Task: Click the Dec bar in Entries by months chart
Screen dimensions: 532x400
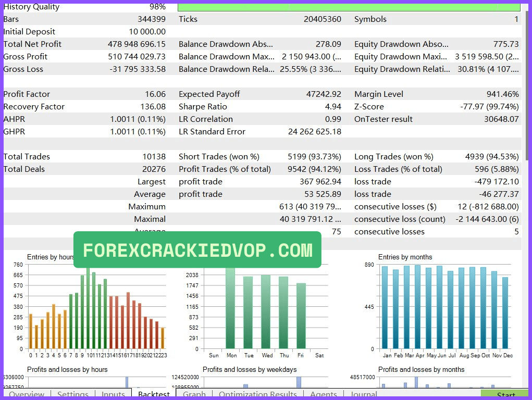Action: (505, 313)
